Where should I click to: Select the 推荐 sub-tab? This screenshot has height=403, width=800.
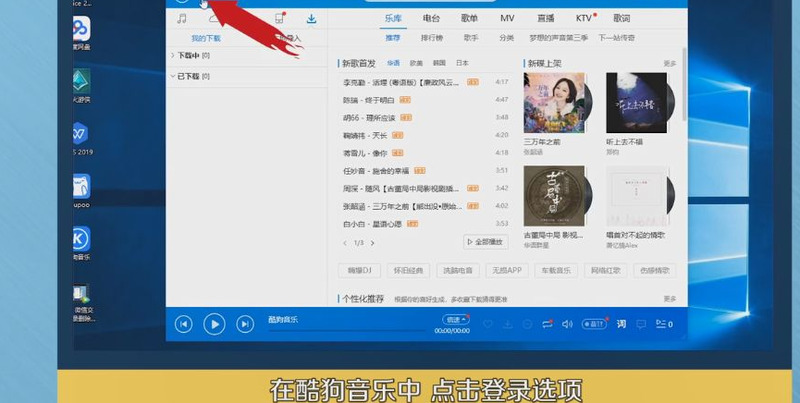click(393, 38)
